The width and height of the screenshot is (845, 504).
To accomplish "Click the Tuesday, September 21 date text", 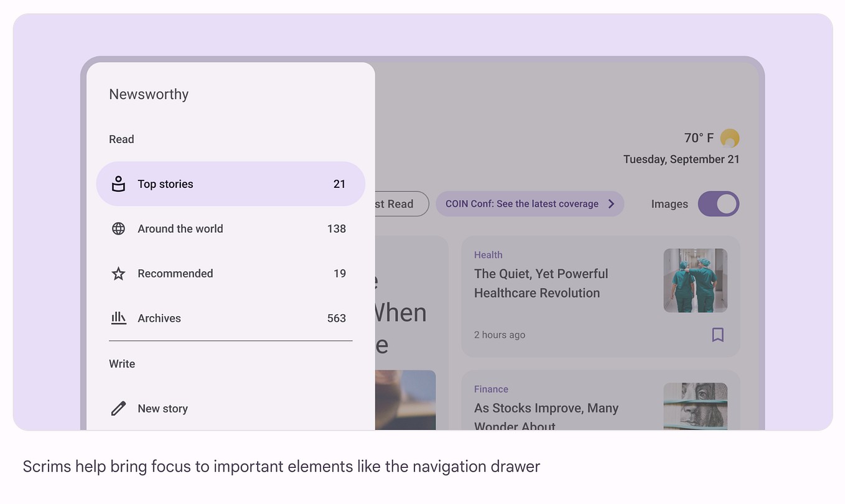I will 681,159.
